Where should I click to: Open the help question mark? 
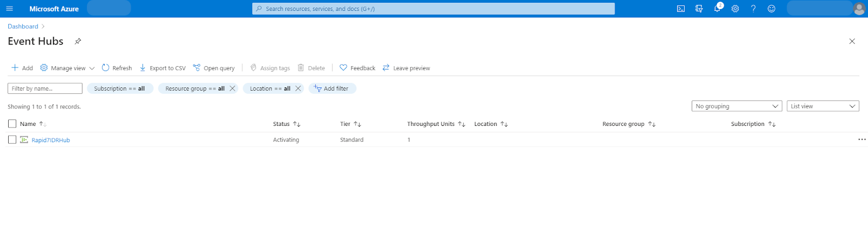point(753,9)
